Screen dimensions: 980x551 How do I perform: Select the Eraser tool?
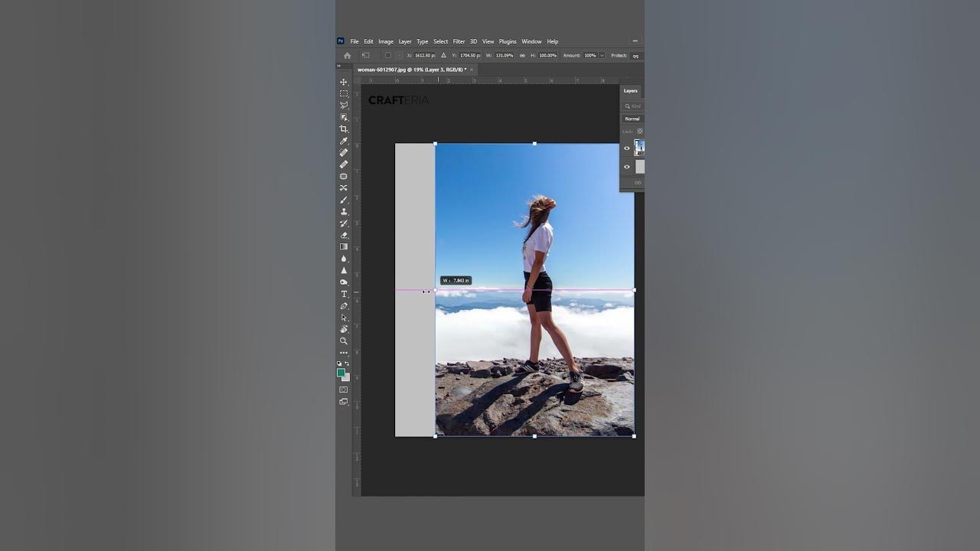click(x=344, y=235)
